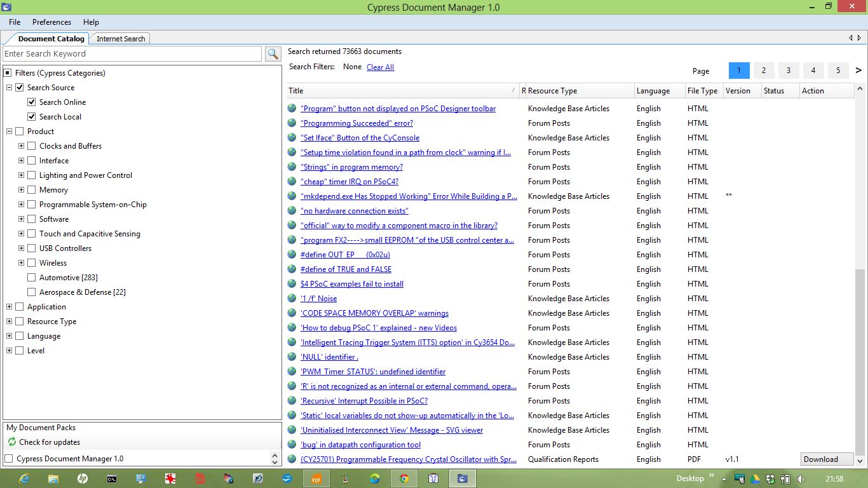868x488 pixels.
Task: Open Command Prompt from the taskbar
Action: (x=112, y=478)
